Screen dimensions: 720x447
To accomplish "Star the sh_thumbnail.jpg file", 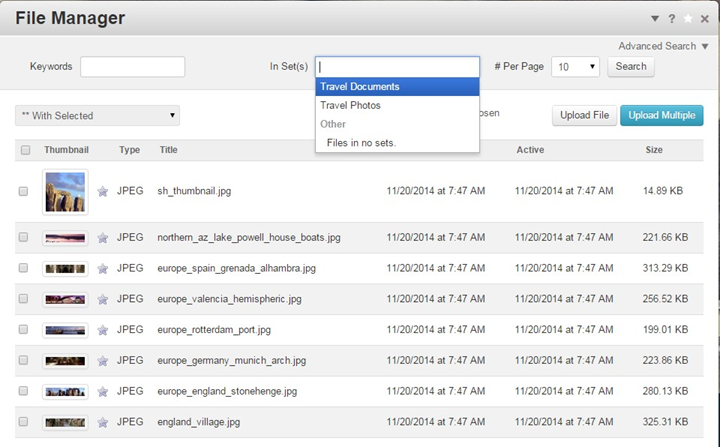I will pyautogui.click(x=102, y=191).
